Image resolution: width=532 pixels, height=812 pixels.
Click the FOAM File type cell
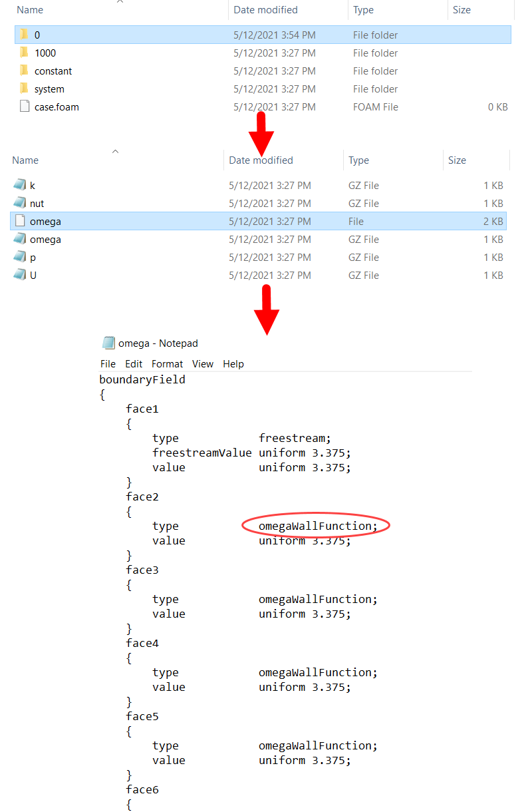(x=376, y=106)
